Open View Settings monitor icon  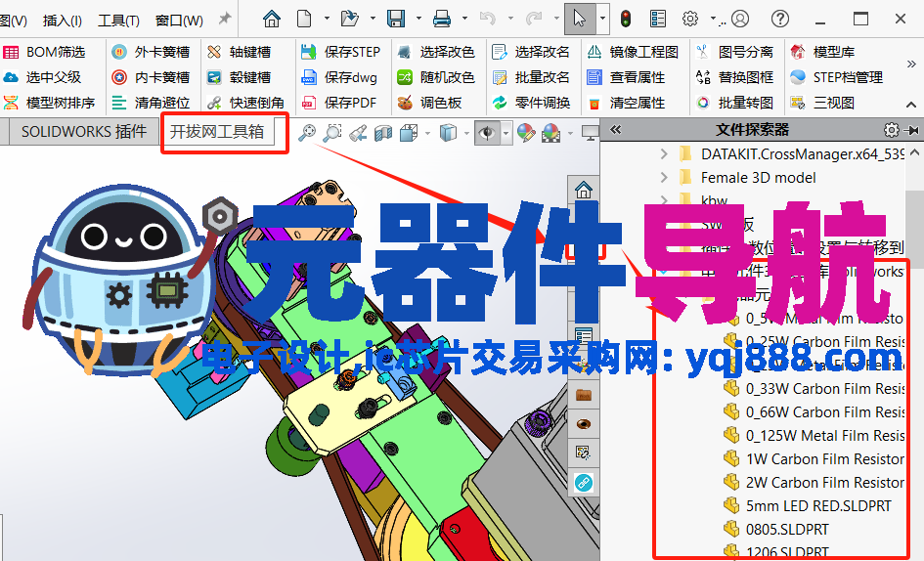590,133
